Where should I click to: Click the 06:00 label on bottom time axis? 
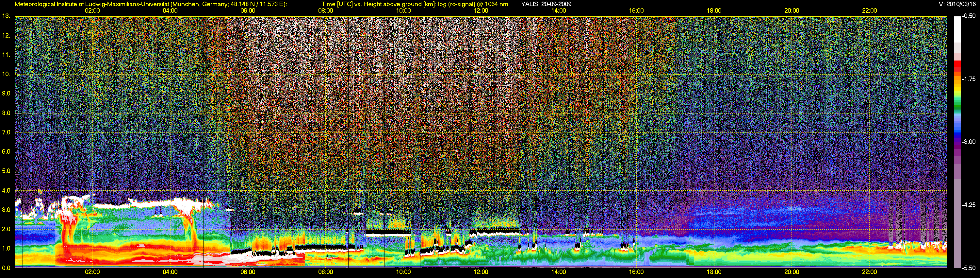coord(248,272)
